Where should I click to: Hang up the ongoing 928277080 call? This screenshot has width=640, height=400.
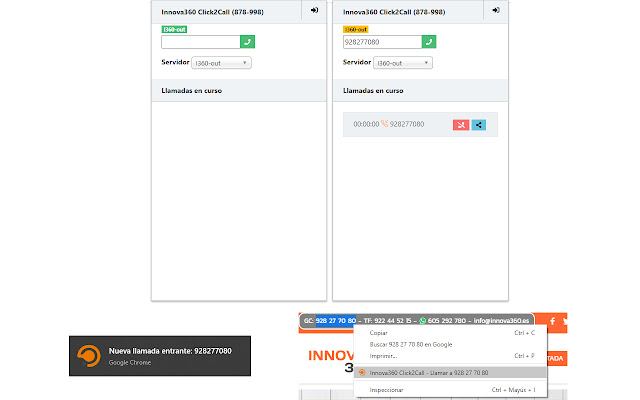coord(461,125)
